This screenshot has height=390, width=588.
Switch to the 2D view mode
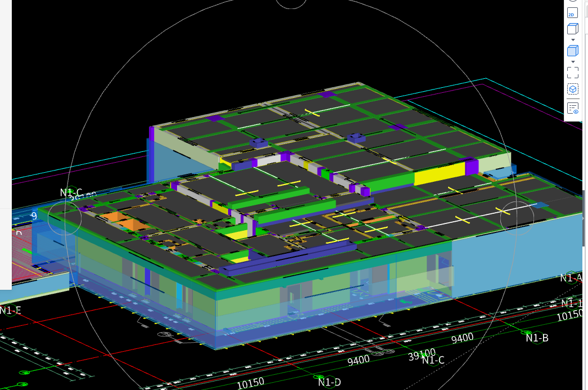[x=573, y=13]
